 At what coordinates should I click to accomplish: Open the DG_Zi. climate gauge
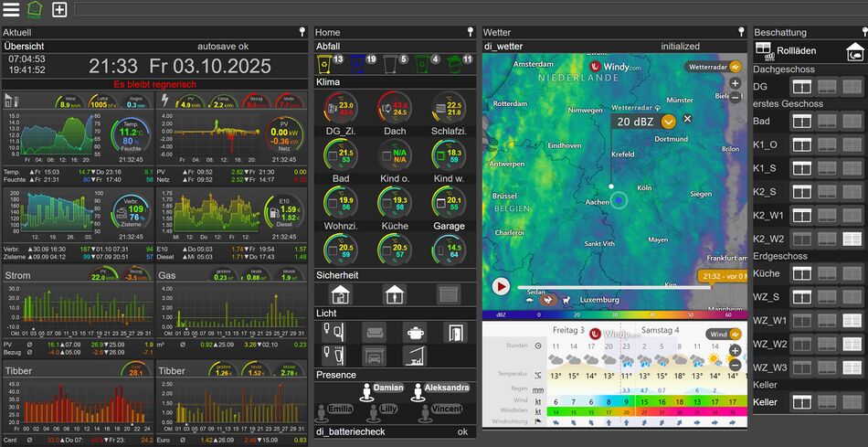tap(339, 108)
